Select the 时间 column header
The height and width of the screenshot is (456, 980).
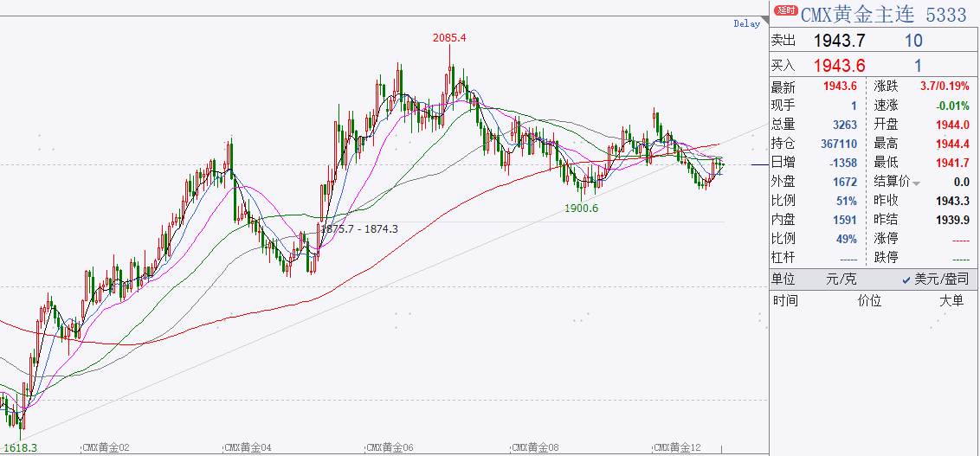785,300
